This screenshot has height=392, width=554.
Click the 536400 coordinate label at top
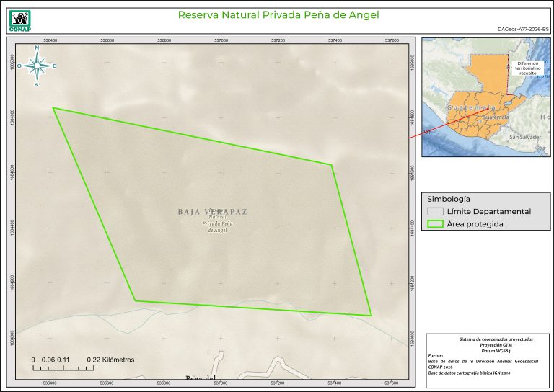click(50, 40)
